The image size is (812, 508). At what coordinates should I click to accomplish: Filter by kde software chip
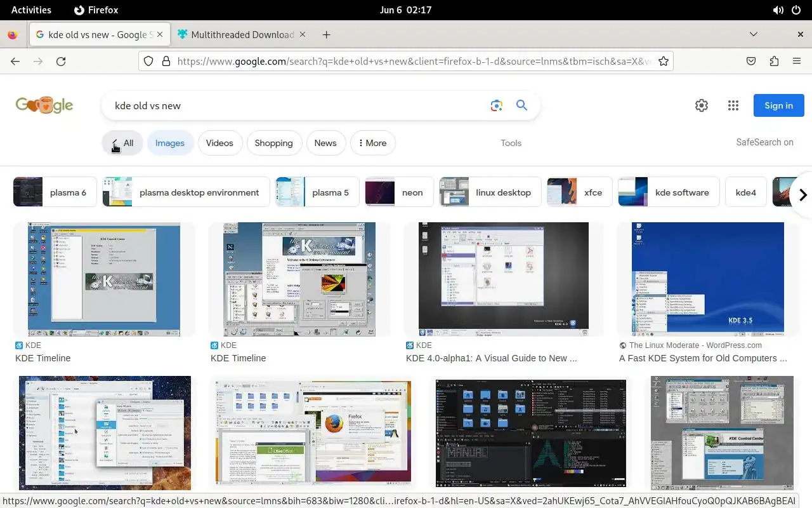point(669,192)
